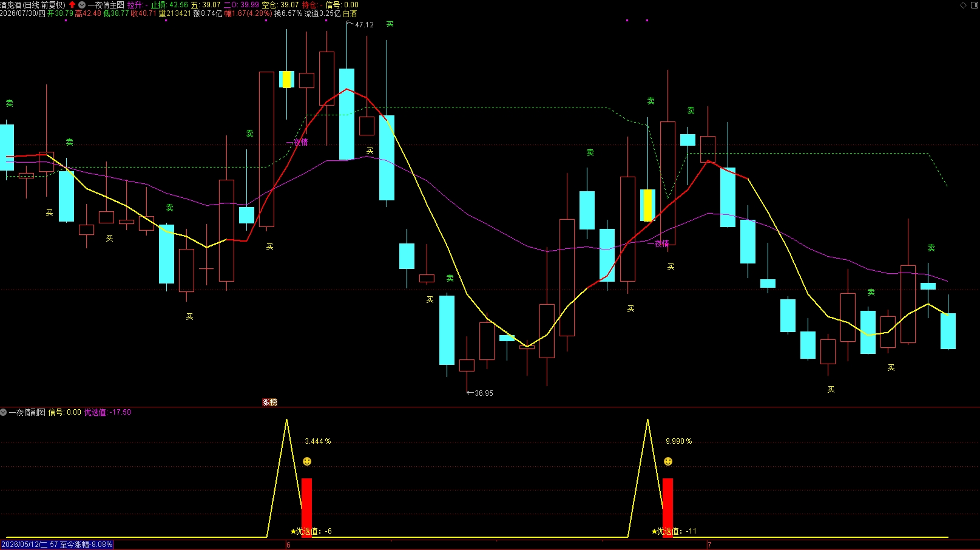Select the first red signal bar in the sub-chart
The height and width of the screenshot is (550, 980).
click(x=306, y=508)
